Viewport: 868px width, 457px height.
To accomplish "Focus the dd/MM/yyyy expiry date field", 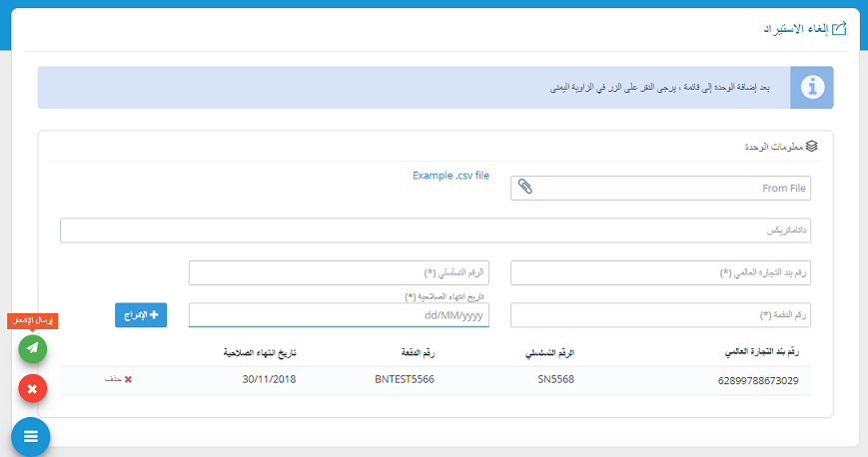I will (x=339, y=315).
